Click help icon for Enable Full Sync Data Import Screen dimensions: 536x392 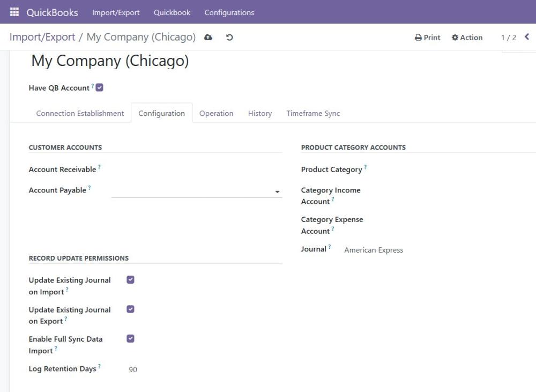[x=56, y=348]
